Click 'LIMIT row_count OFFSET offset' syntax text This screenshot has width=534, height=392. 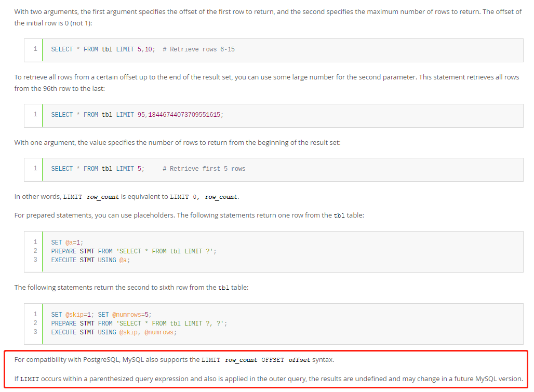pyautogui.click(x=256, y=360)
